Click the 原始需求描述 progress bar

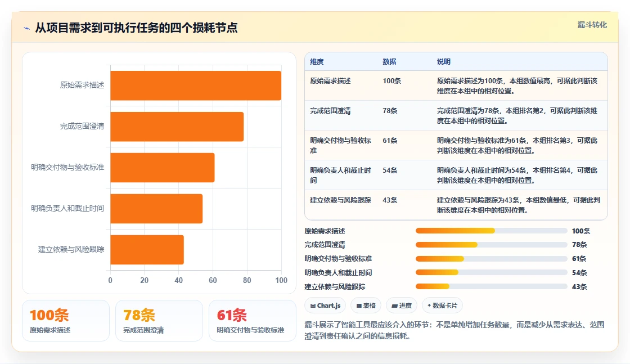tap(492, 231)
